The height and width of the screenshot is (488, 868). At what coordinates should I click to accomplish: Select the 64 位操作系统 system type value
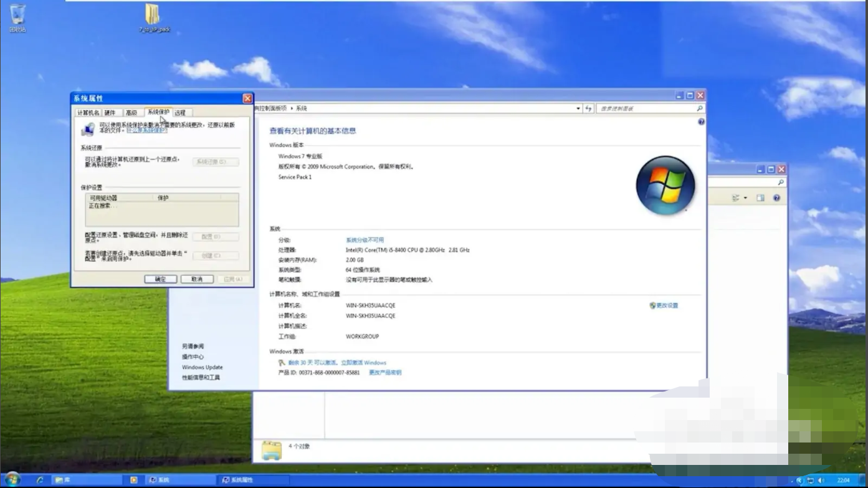pos(363,270)
